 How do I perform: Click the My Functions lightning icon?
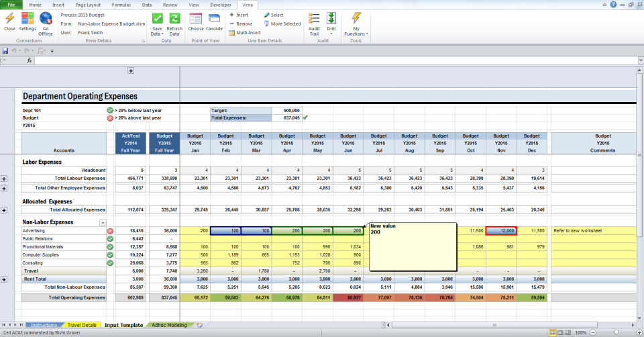356,19
